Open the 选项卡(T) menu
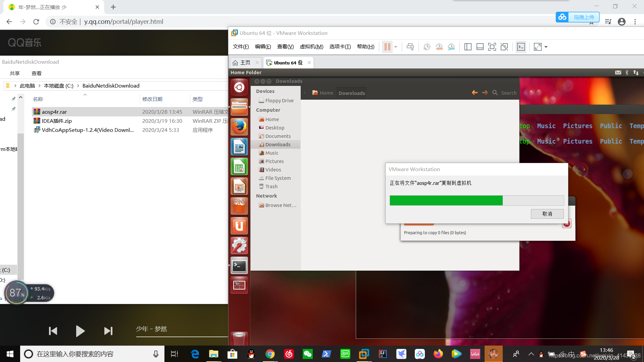This screenshot has height=362, width=644. (340, 47)
